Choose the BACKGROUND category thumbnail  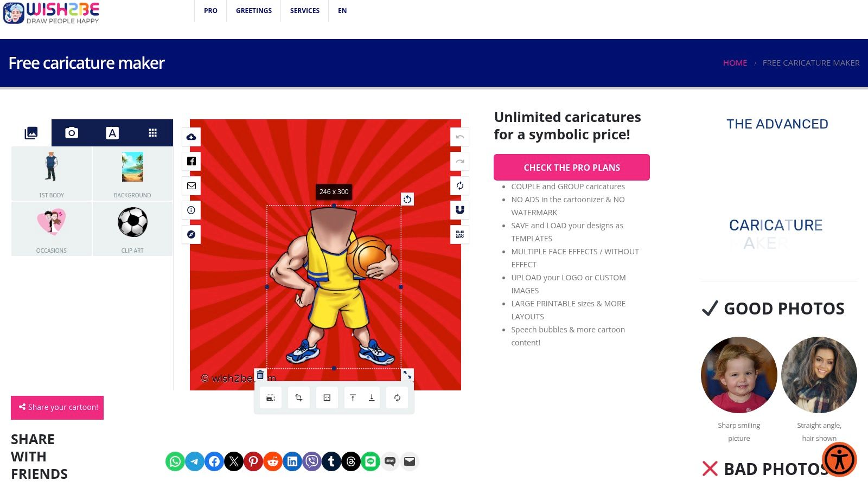132,174
